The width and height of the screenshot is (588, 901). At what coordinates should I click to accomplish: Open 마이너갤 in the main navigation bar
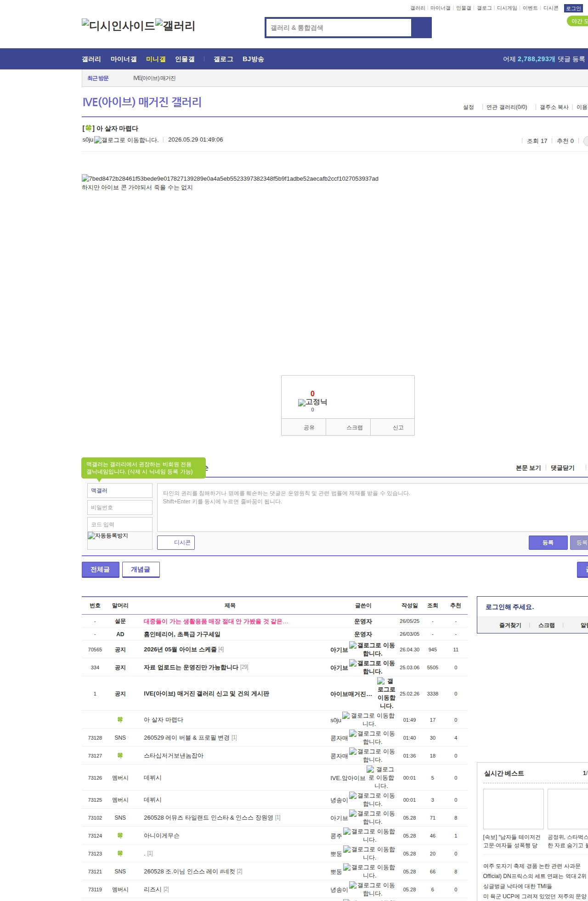124,59
